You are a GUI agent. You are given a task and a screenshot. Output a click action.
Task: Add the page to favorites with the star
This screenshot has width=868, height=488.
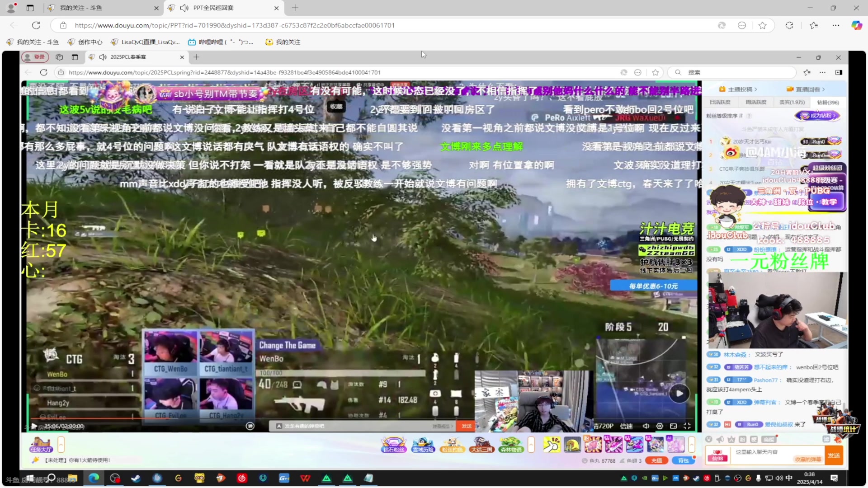(x=762, y=25)
